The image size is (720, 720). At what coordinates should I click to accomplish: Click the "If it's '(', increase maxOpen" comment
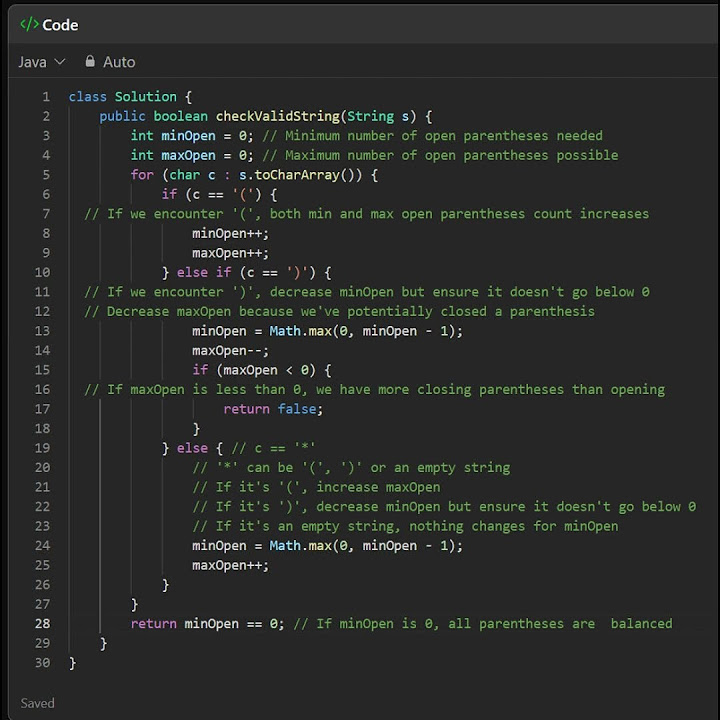[x=316, y=487]
